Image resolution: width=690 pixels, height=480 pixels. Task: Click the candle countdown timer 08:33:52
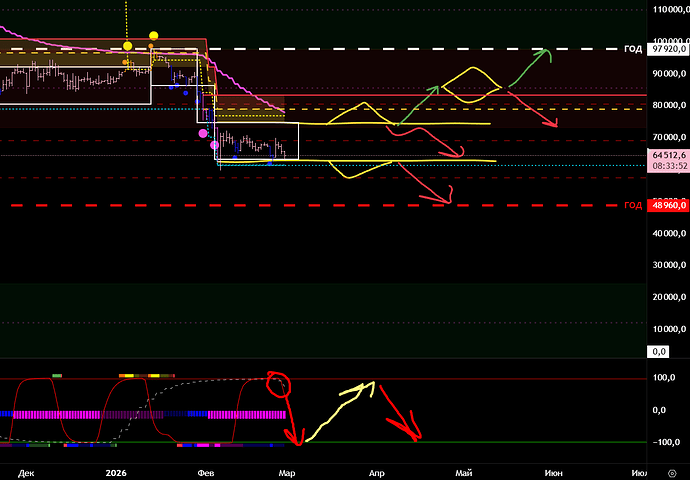pyautogui.click(x=667, y=167)
